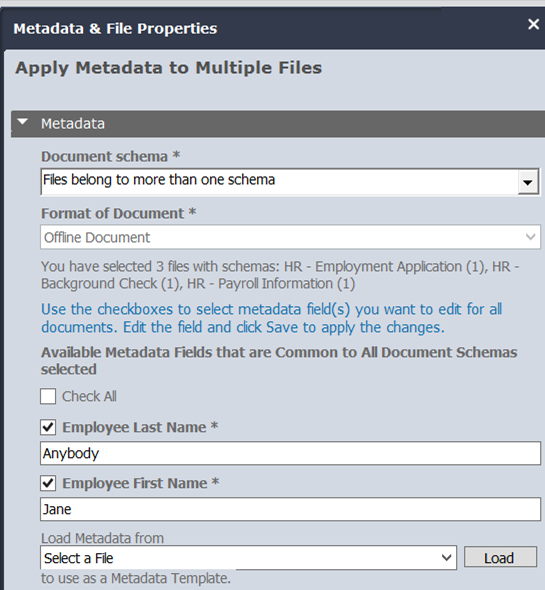The image size is (545, 590).
Task: Click the Employee Last Name input field
Action: pyautogui.click(x=290, y=453)
